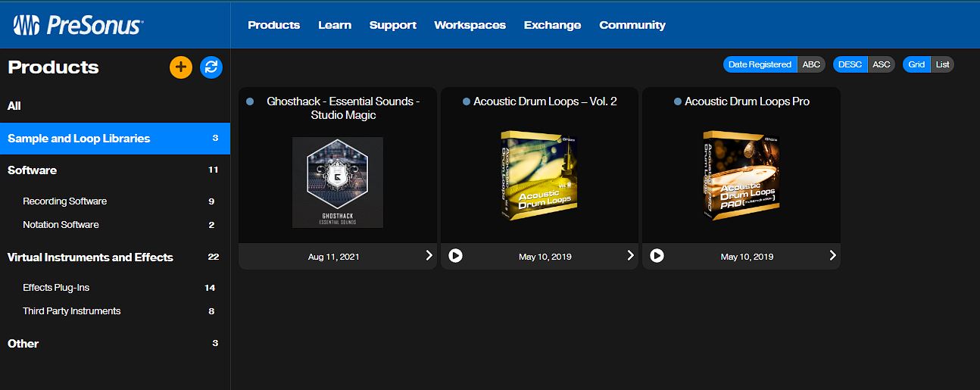Viewport: 980px width, 390px height.
Task: Click count 2 beside Notation Software
Action: pos(212,225)
